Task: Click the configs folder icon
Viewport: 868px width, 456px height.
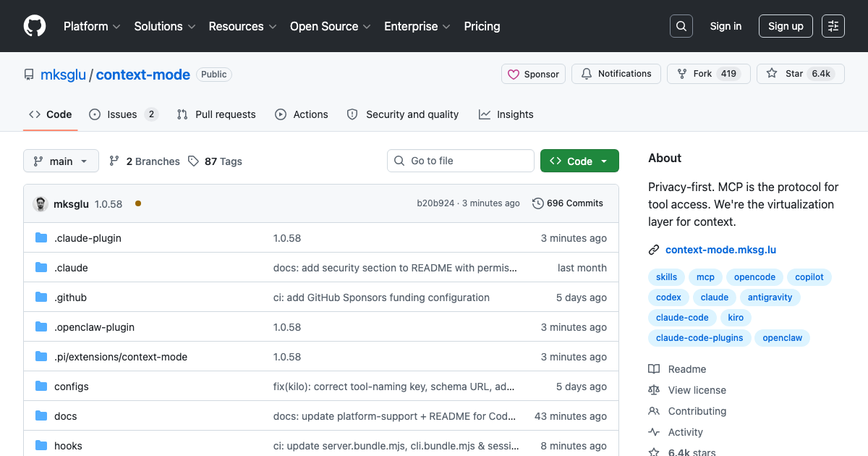Action: click(41, 387)
